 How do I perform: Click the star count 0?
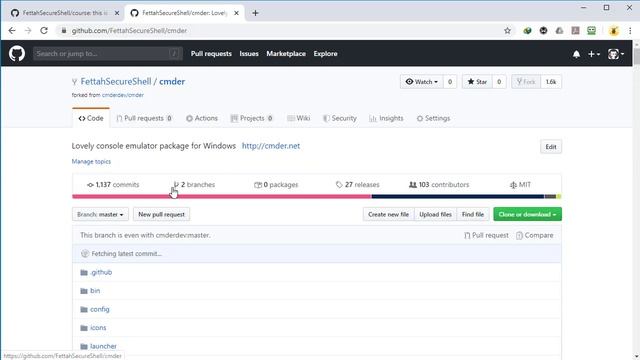pos(499,82)
